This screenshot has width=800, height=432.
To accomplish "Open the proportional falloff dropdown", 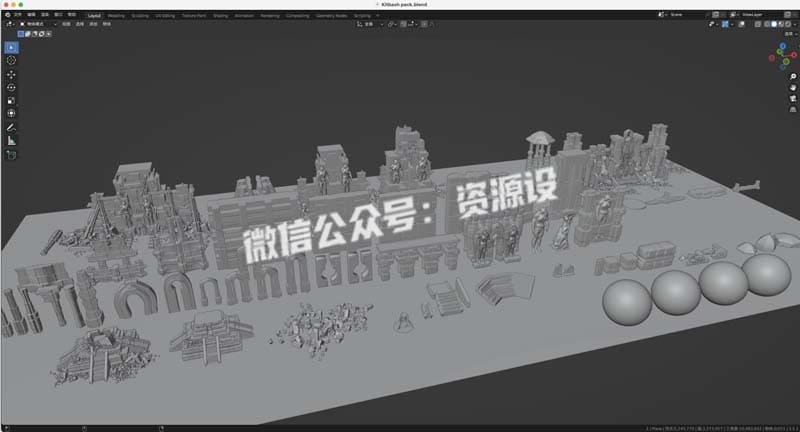I will tap(432, 24).
